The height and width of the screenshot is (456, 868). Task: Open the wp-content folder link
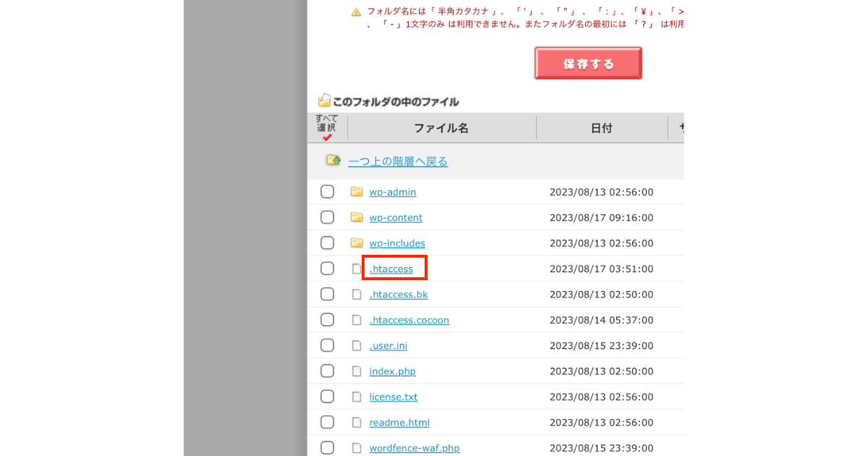pos(396,218)
